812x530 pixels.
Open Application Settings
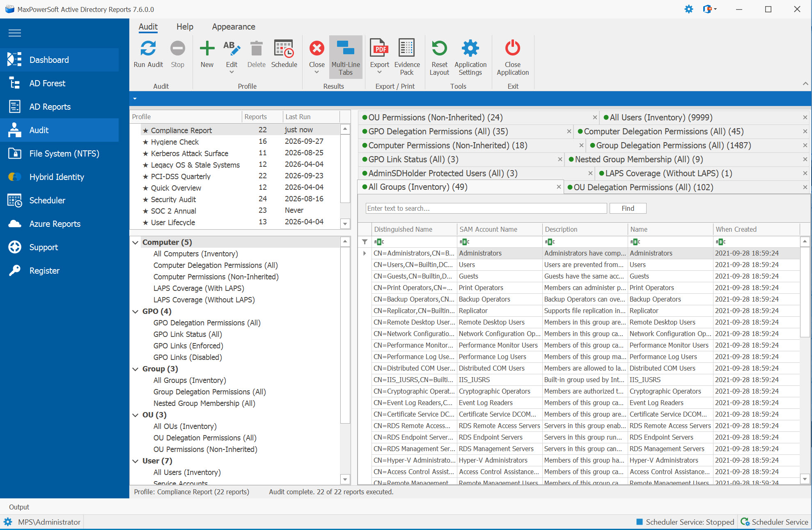click(470, 57)
